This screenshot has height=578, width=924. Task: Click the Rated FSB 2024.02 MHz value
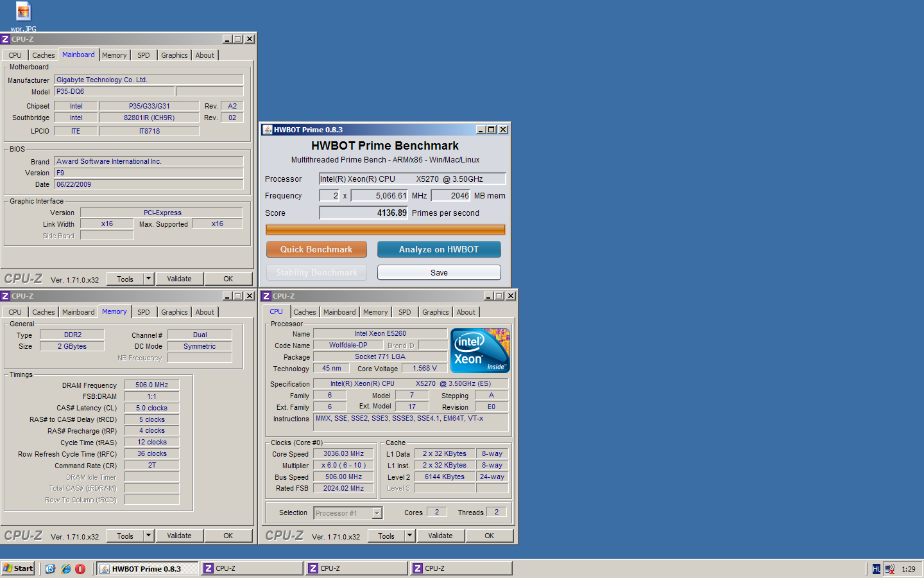point(344,488)
